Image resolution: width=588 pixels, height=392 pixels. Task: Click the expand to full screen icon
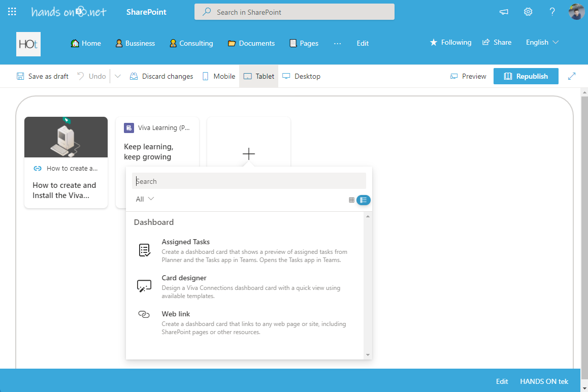[x=572, y=76]
